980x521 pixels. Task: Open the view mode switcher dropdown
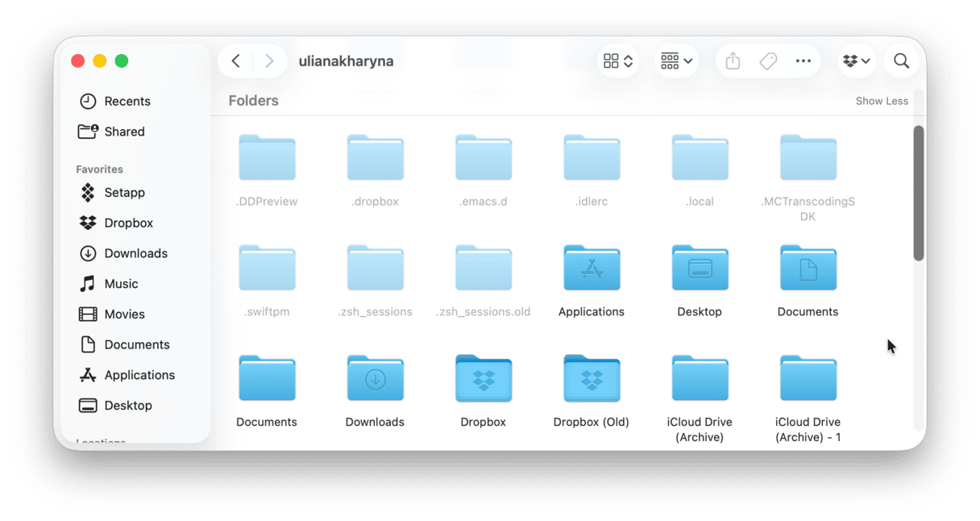click(x=618, y=61)
